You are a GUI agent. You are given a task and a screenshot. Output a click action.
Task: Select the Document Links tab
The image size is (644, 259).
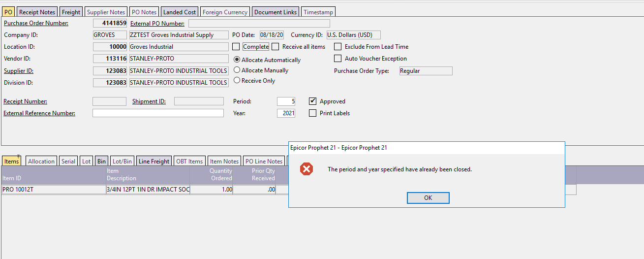point(275,12)
